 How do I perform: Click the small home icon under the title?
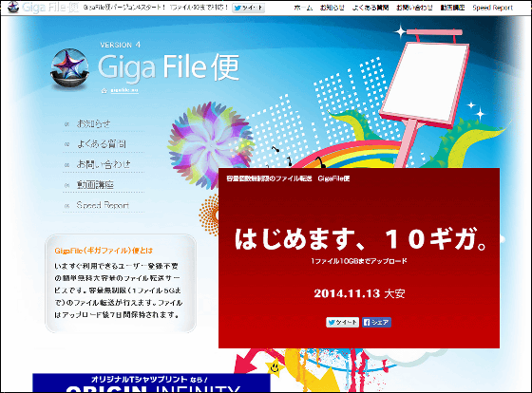click(104, 90)
